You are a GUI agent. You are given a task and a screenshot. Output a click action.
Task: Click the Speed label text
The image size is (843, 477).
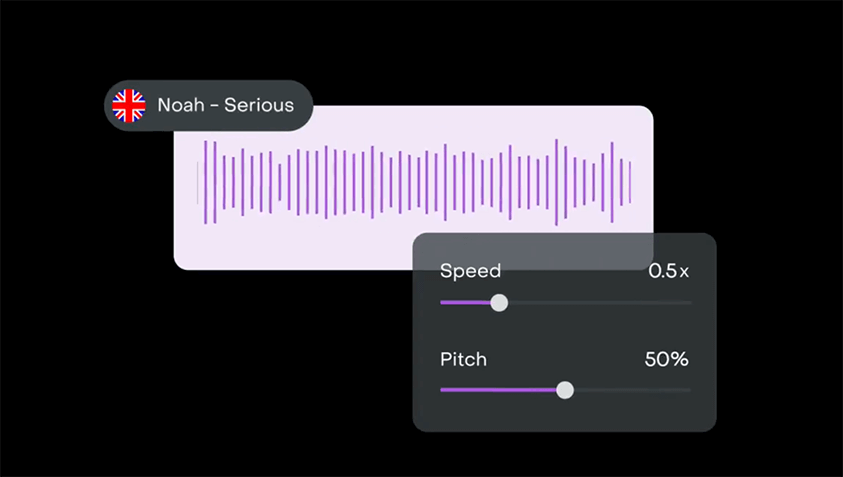pos(470,270)
